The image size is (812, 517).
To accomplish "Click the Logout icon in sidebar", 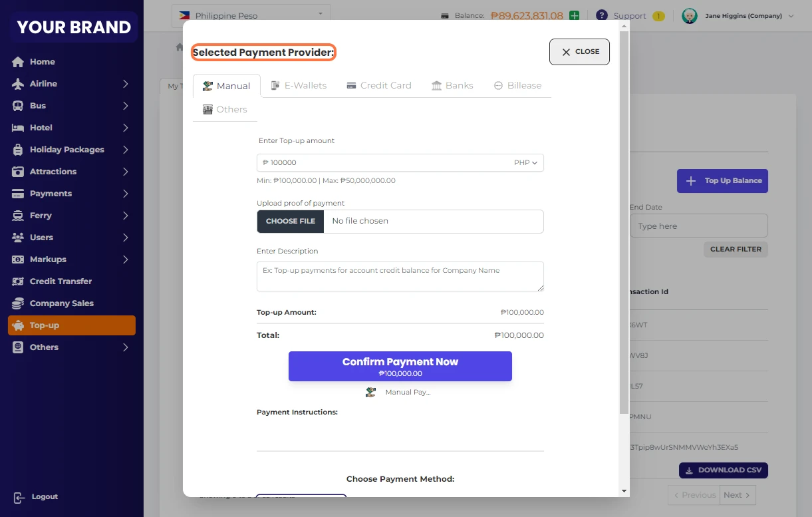I will 19,497.
